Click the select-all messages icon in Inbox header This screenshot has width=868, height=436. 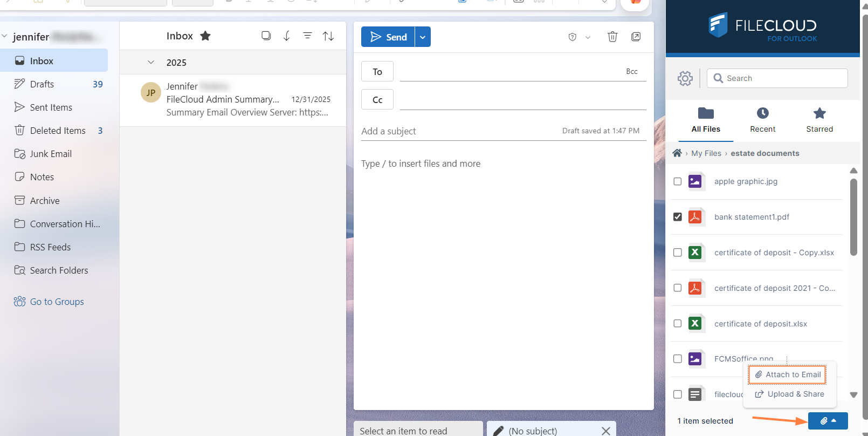tap(266, 36)
